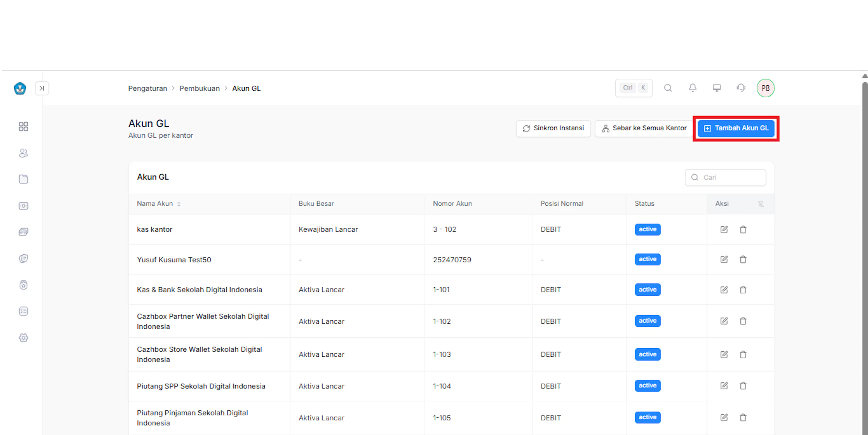Delete Cazhbox Partner Wallet account
The height and width of the screenshot is (435, 868).
(743, 321)
